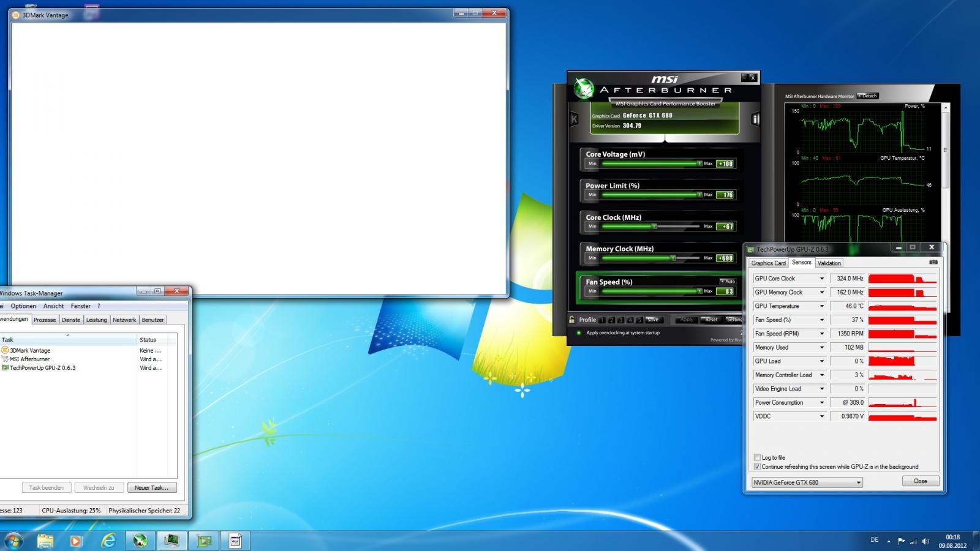The image size is (980, 551).
Task: Expand the GPU Core Clock sensor dropdown
Action: coord(822,279)
